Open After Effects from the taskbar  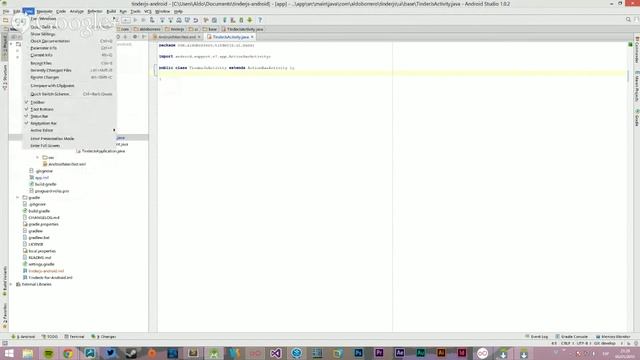pyautogui.click(x=400, y=353)
